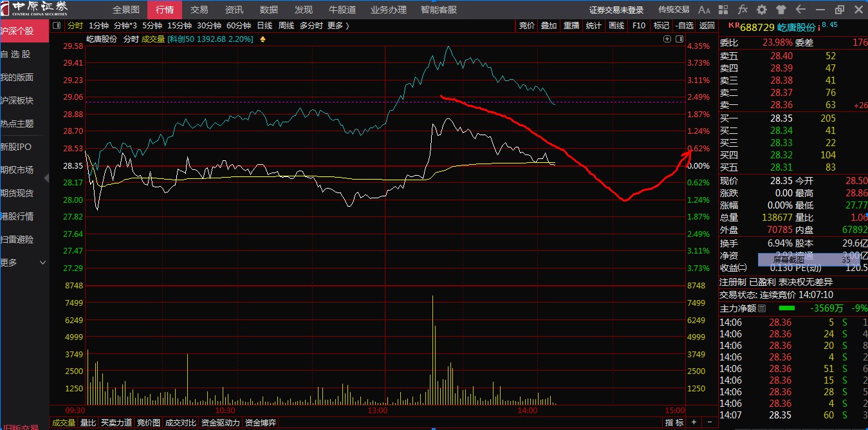Switch to the 量比 bottom tab

point(88,423)
